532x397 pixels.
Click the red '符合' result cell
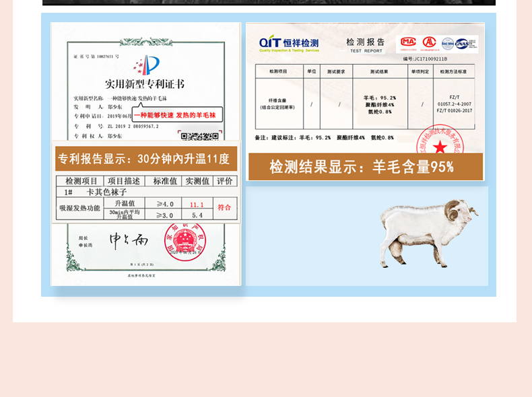point(224,207)
